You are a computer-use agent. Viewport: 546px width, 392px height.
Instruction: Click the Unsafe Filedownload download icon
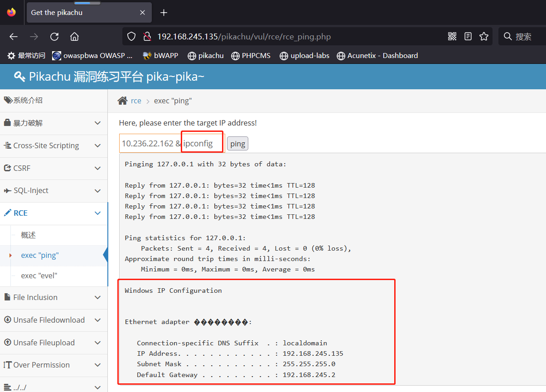pos(7,320)
